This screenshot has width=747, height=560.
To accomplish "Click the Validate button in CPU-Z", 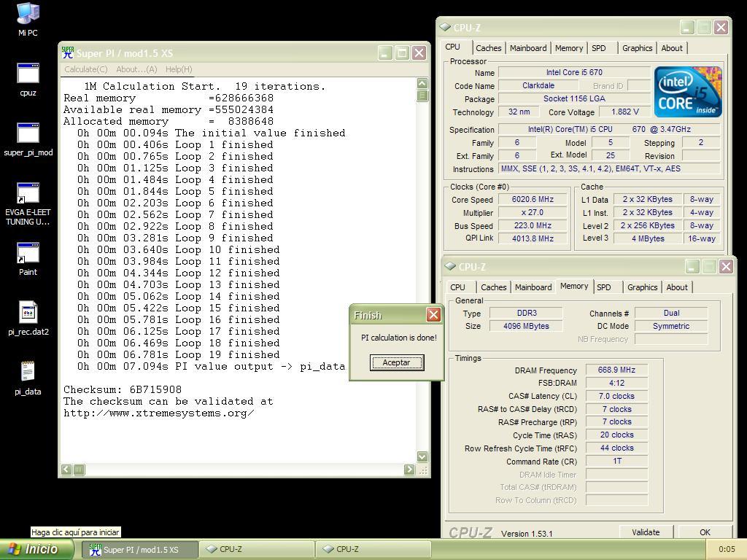I will pyautogui.click(x=646, y=532).
